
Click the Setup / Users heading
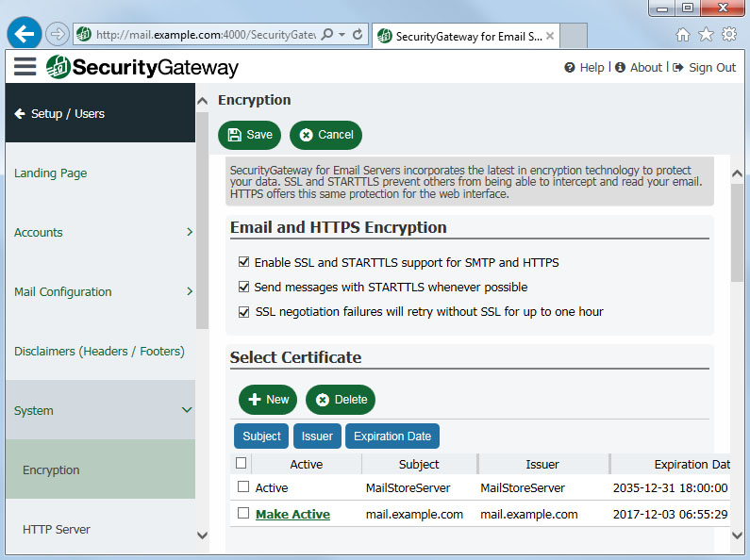pos(67,114)
